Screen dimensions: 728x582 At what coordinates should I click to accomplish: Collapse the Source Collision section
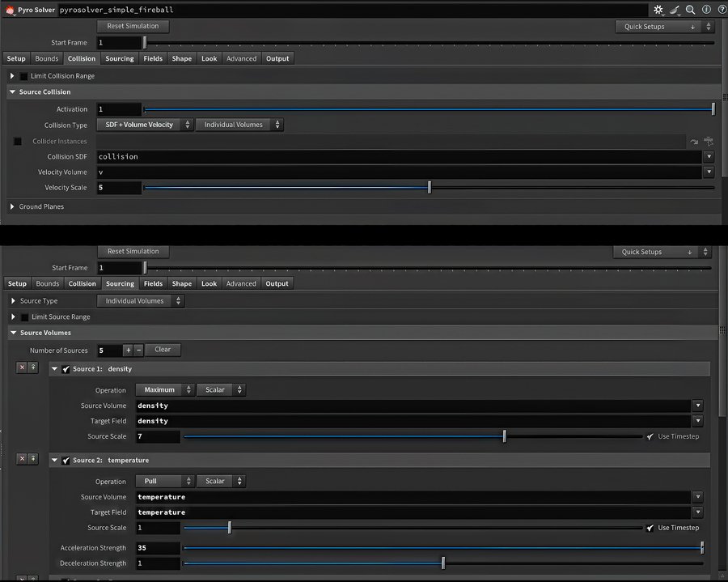[x=12, y=92]
